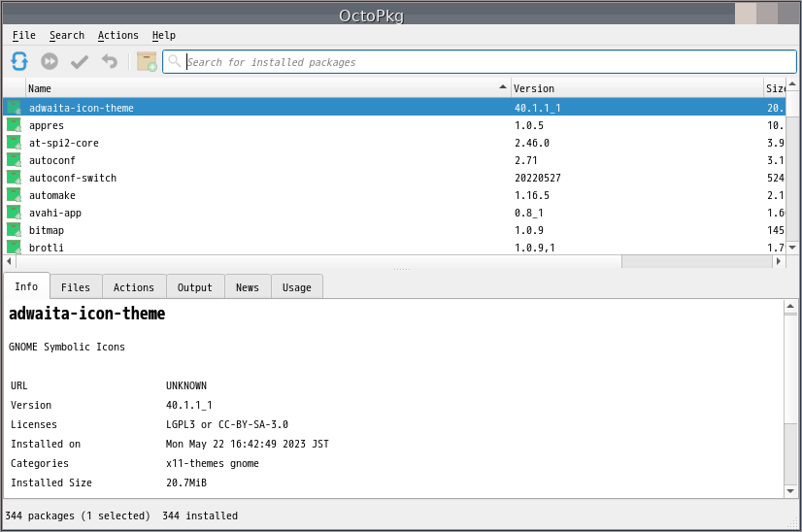Open the Actions menu in menu bar
The image size is (802, 532).
[x=117, y=35]
